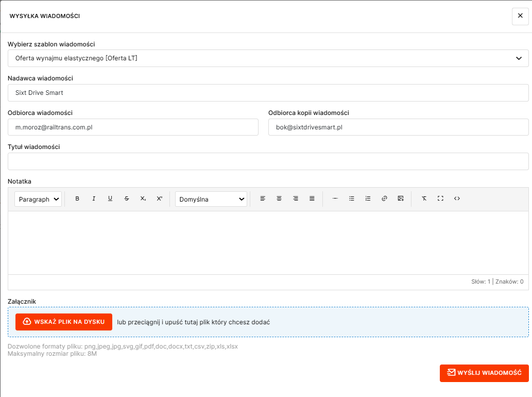Focus the Tytuł wiadomości input field
532x397 pixels.
tap(268, 161)
